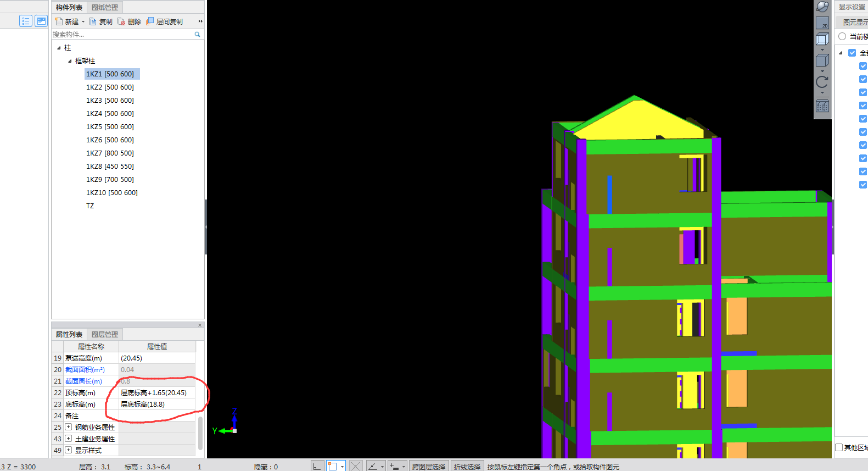The width and height of the screenshot is (868, 471).
Task: Select component 1KZ2 [500 600]
Action: pyautogui.click(x=110, y=87)
